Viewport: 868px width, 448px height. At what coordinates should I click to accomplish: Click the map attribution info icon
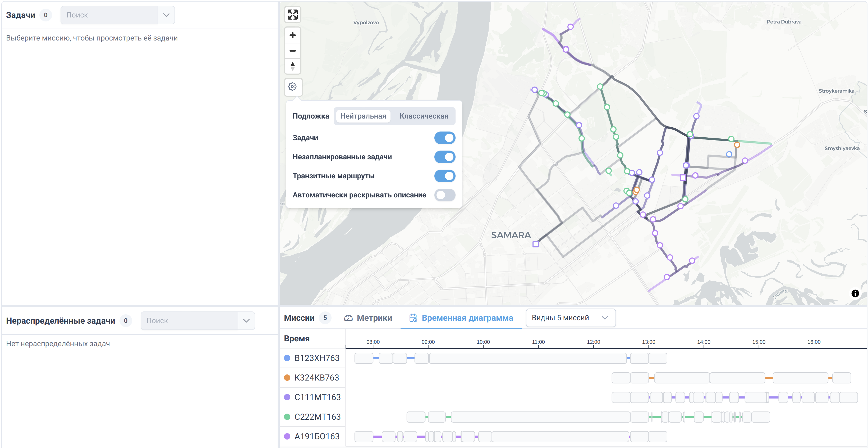[855, 293]
